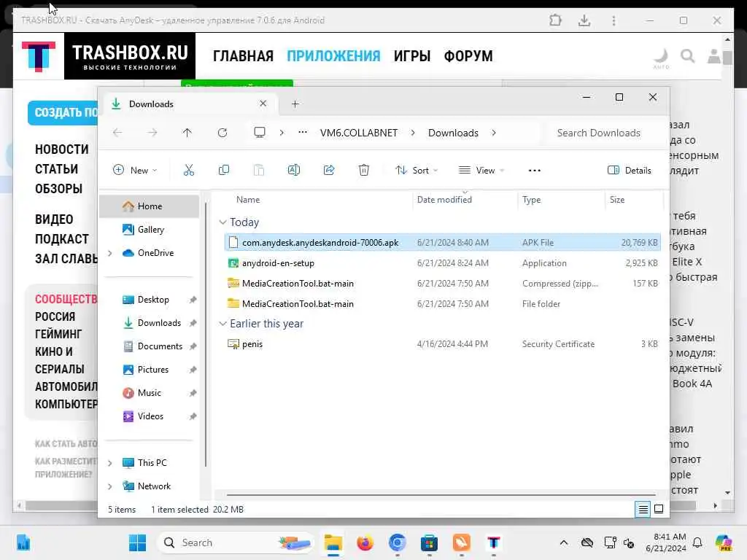Open browser downloads icon in title bar

point(584,20)
